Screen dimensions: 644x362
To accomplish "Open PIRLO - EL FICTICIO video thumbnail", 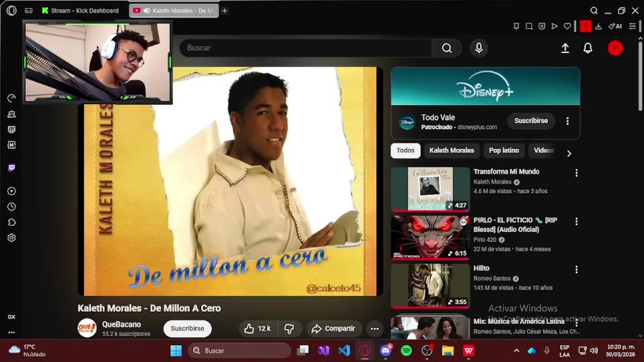I will 430,237.
